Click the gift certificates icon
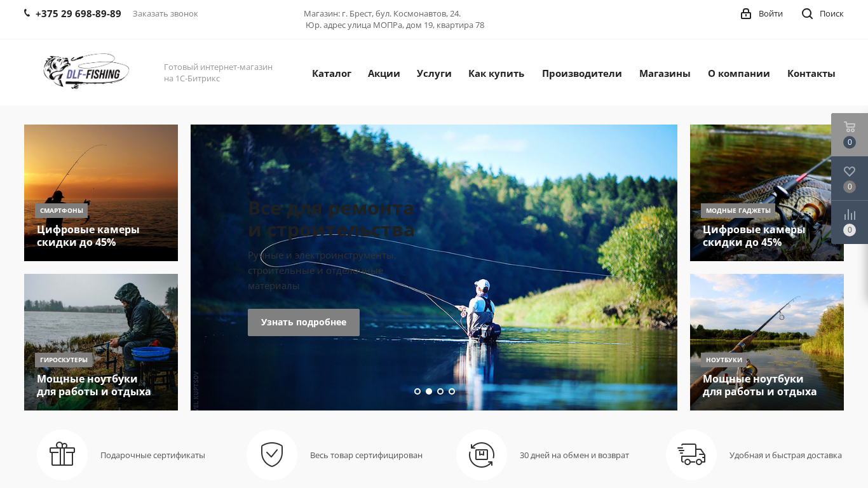868x488 pixels. pyautogui.click(x=62, y=454)
